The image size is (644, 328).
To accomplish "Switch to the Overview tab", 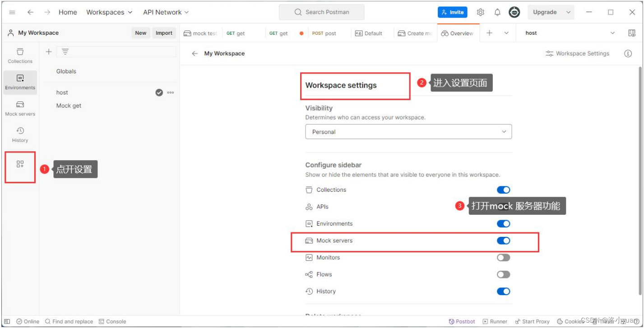I will pyautogui.click(x=458, y=33).
